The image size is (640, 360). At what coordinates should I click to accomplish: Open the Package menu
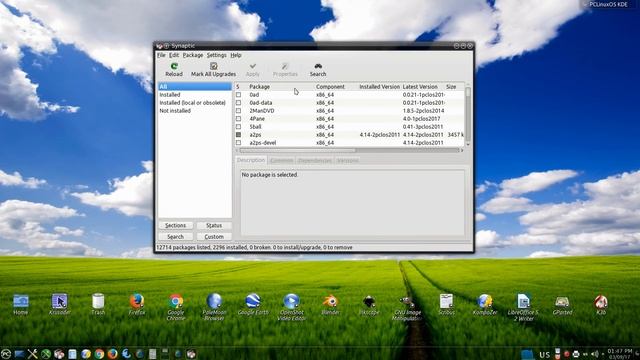click(x=193, y=55)
